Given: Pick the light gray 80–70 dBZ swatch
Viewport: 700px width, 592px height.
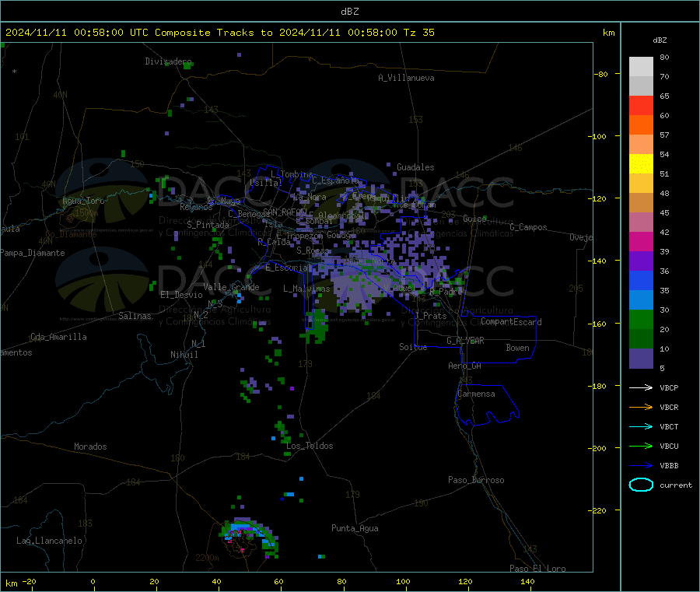Looking at the screenshot, I should 641,67.
